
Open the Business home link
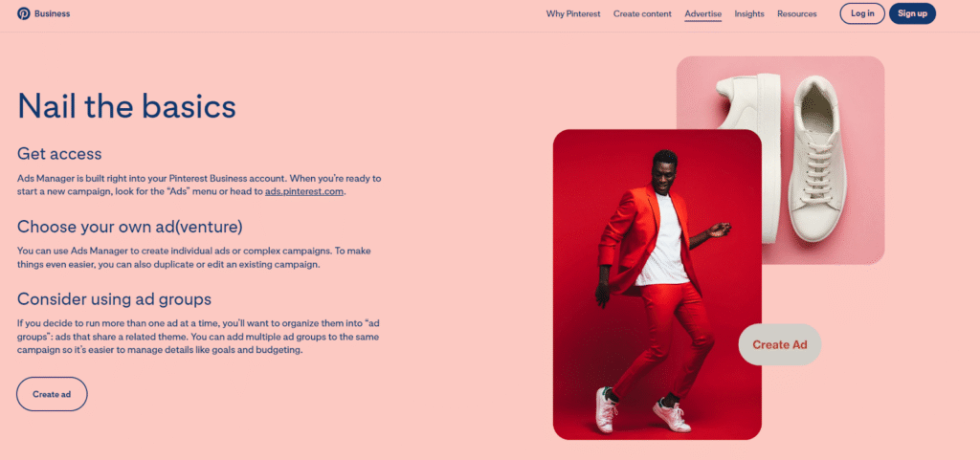tap(53, 13)
